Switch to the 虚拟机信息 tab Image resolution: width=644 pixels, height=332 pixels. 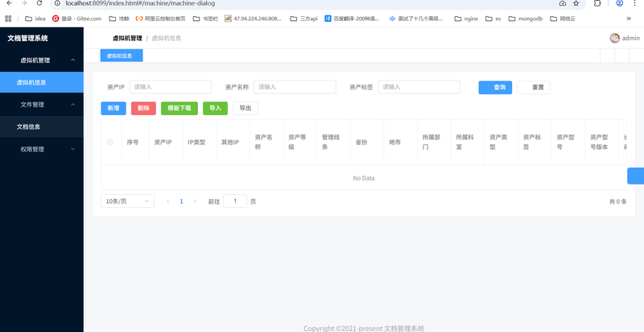121,56
